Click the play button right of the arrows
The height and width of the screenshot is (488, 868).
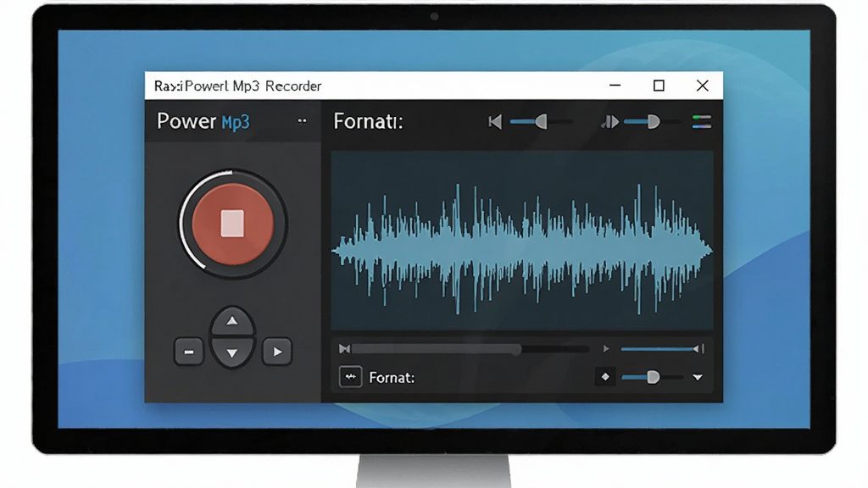pyautogui.click(x=277, y=352)
